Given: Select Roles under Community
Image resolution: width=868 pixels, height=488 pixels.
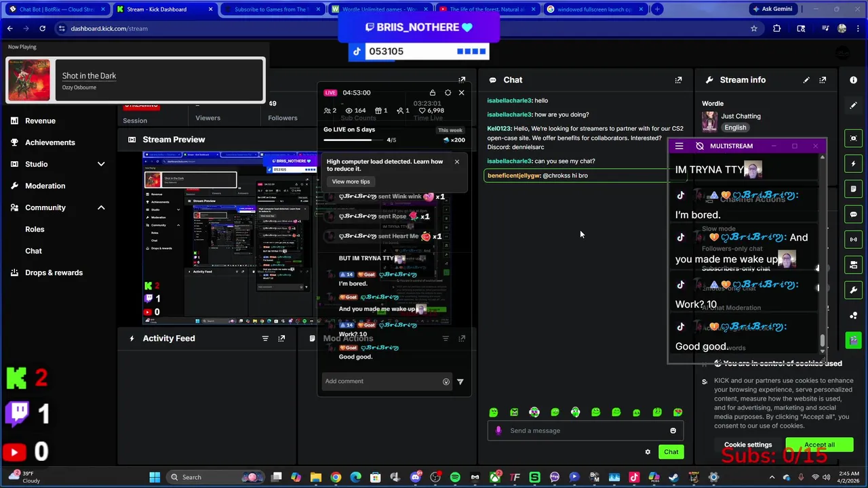Looking at the screenshot, I should coord(35,229).
